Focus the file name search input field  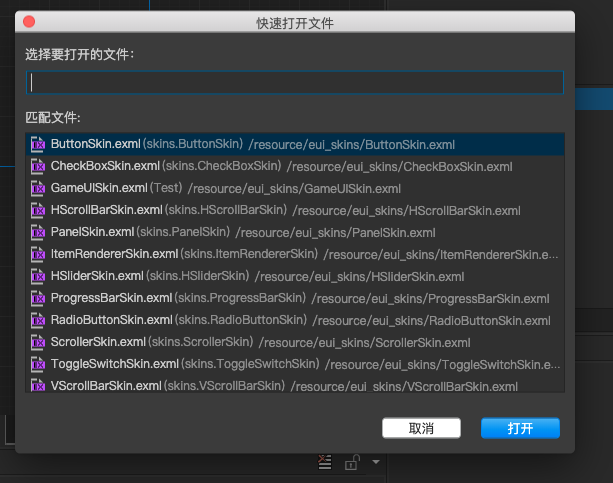295,83
